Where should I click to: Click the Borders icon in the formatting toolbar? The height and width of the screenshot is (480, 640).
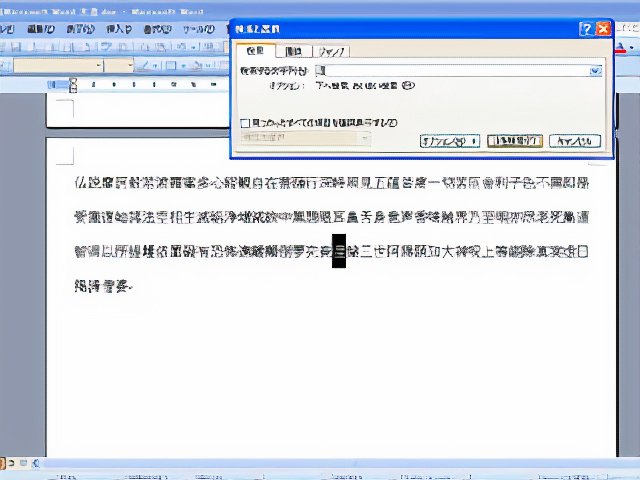pyautogui.click(x=171, y=66)
